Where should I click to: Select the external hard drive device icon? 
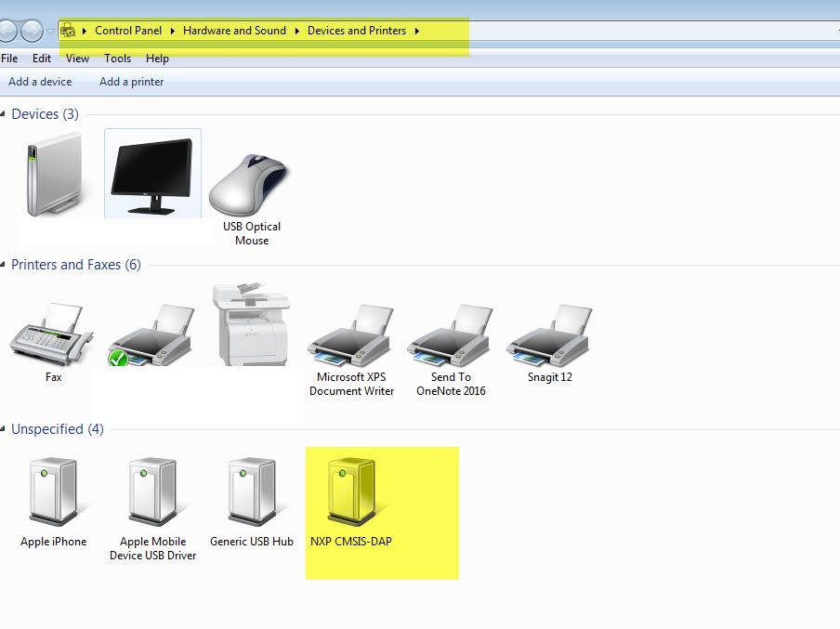pyautogui.click(x=55, y=175)
